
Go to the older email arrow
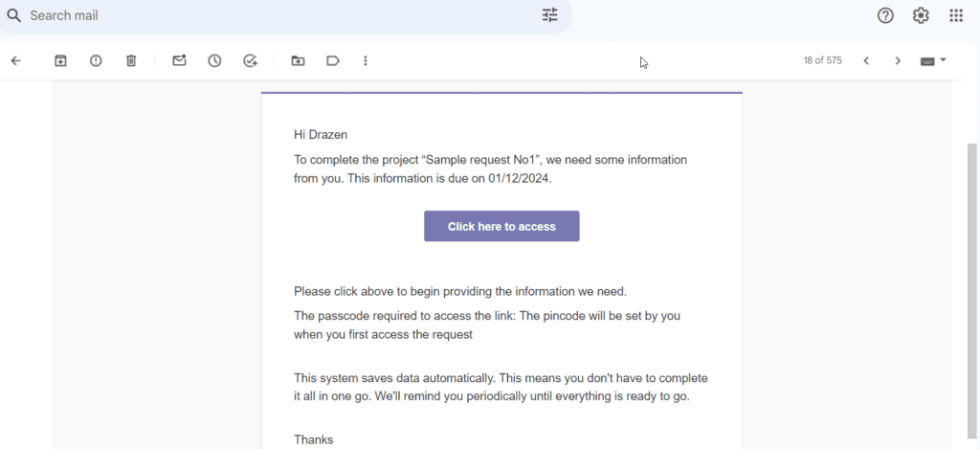pos(898,60)
